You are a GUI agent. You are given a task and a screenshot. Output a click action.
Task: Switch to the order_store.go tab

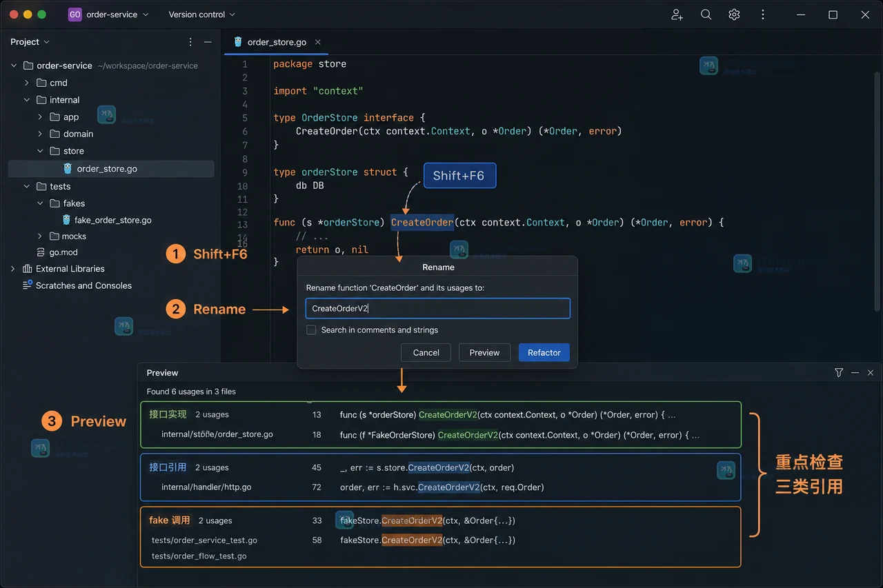(x=277, y=42)
